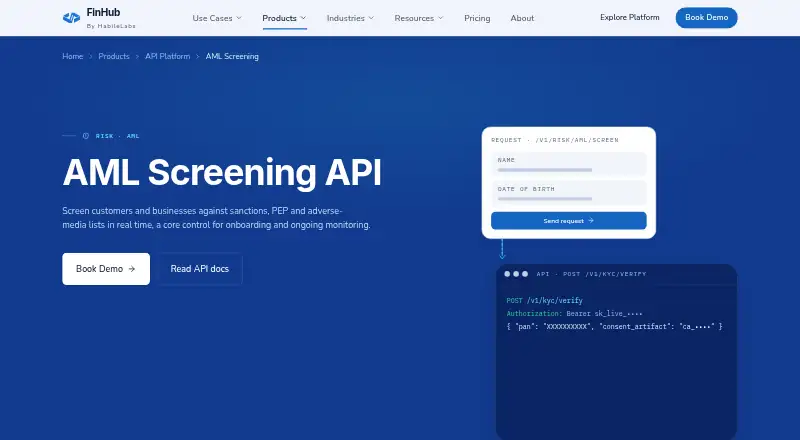Go to the Pricing page

click(x=477, y=18)
